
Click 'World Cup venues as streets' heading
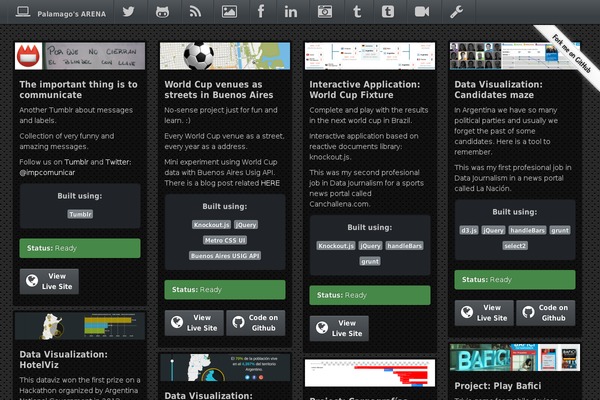tap(219, 90)
